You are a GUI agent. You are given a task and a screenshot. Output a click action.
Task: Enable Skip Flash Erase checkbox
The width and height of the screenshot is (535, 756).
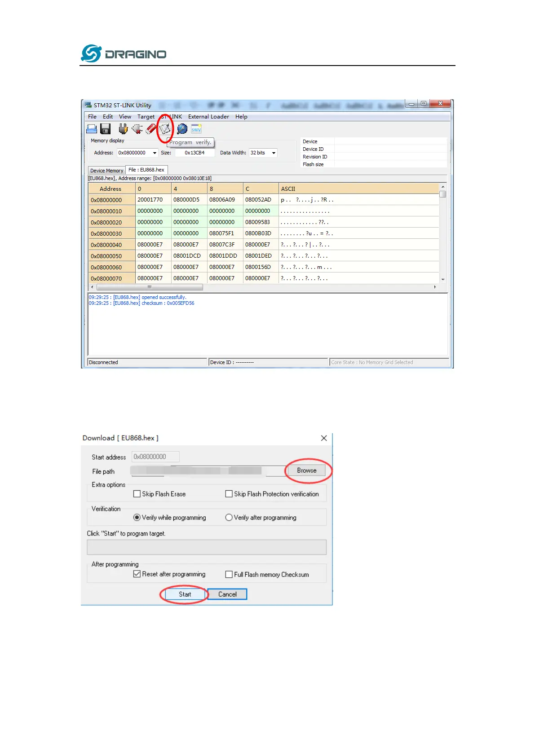(137, 494)
